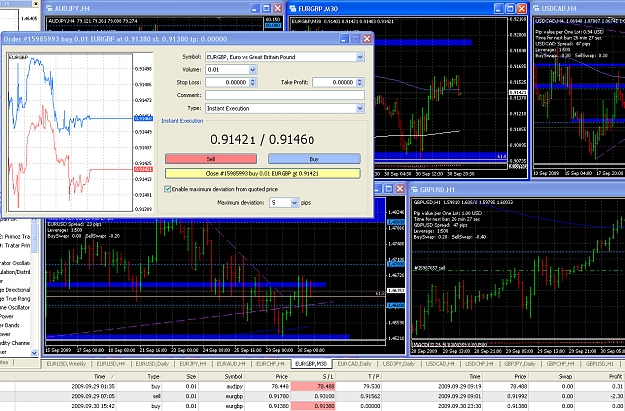Switch to the GBPUSD,H1 chart tab
The image size is (625, 411).
point(600,364)
